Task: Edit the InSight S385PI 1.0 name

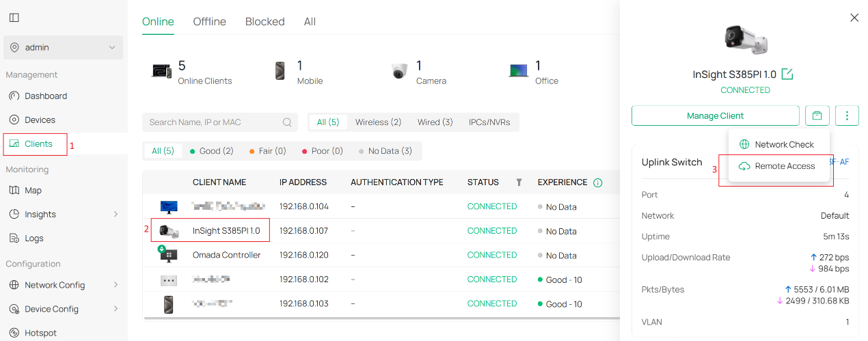Action: pyautogui.click(x=787, y=74)
